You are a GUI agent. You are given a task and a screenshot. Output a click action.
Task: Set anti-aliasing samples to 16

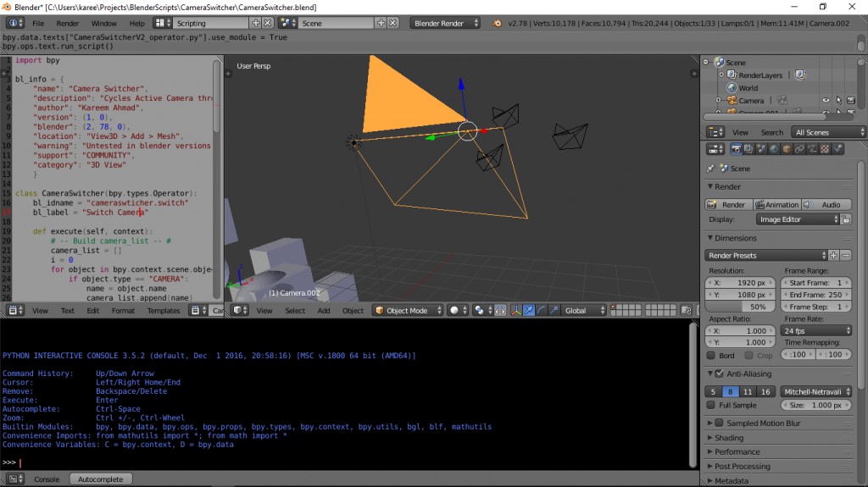(765, 392)
